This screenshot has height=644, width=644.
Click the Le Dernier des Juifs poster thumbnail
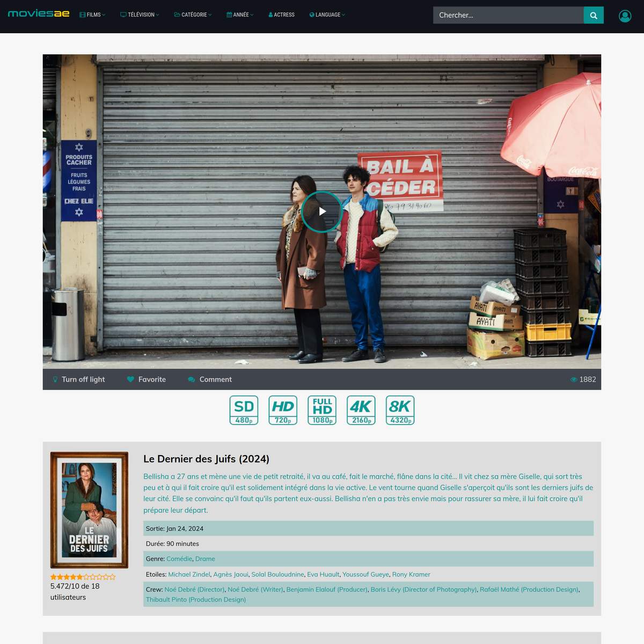click(x=89, y=510)
